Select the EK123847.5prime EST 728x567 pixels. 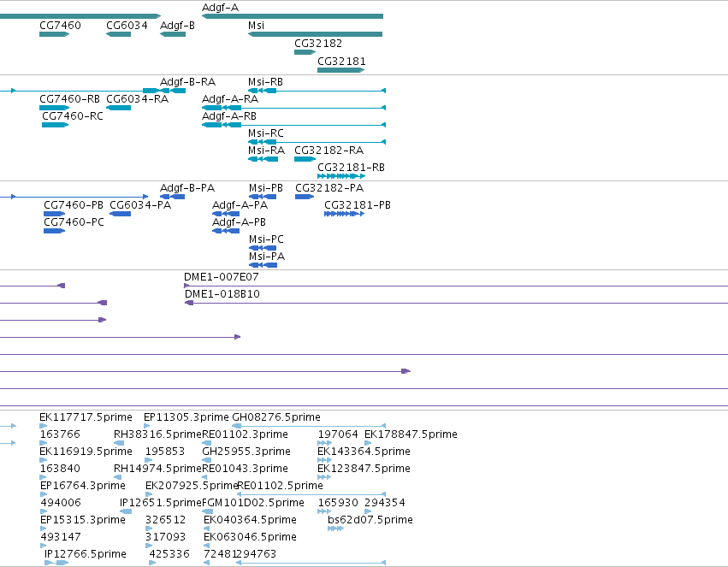click(324, 477)
